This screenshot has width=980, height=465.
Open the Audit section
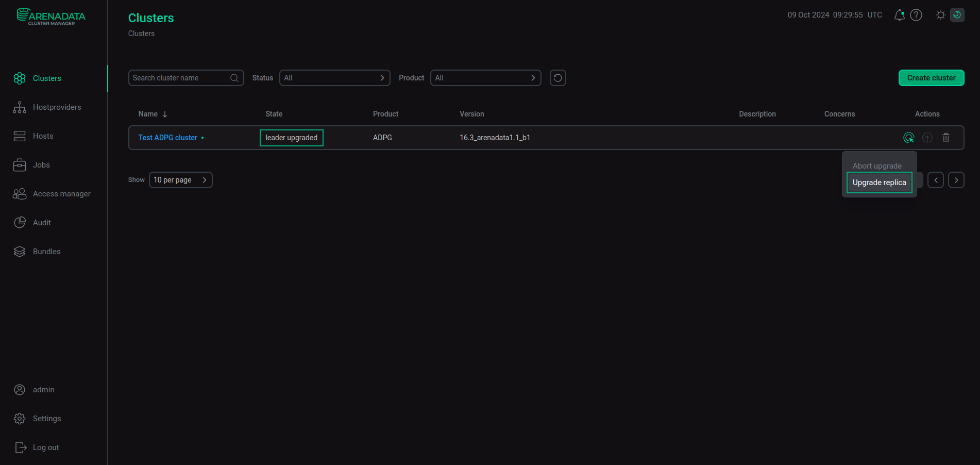pyautogui.click(x=32, y=223)
